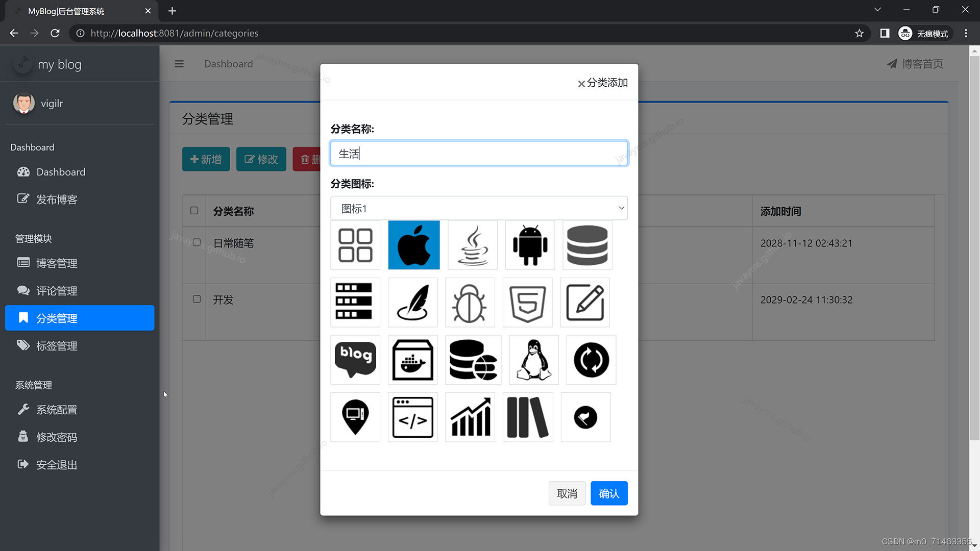
Task: Toggle the select-all checkbox in table header
Action: 194,211
